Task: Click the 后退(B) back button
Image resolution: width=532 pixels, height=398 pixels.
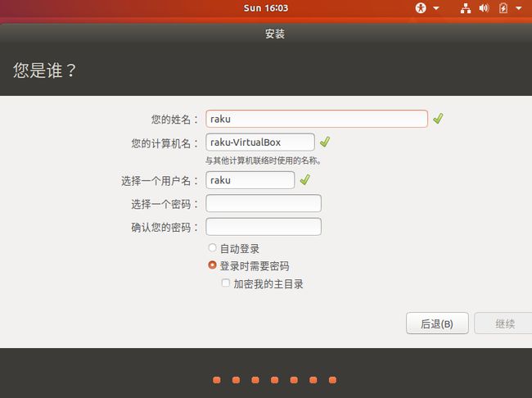Action: tap(437, 323)
